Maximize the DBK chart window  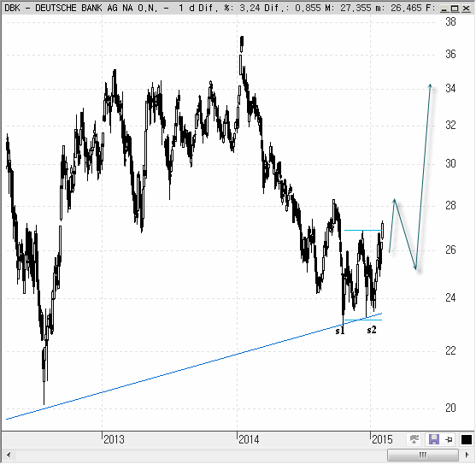[455, 9]
